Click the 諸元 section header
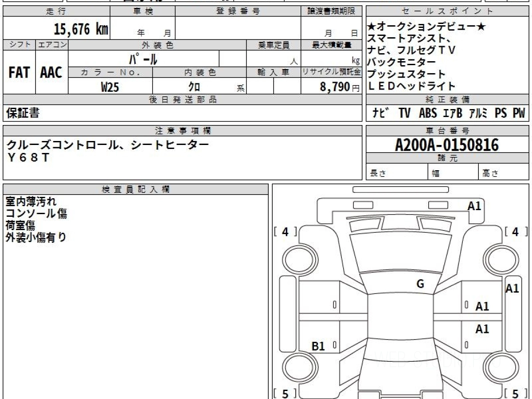Screen dimensions: 532x399 pos(447,158)
